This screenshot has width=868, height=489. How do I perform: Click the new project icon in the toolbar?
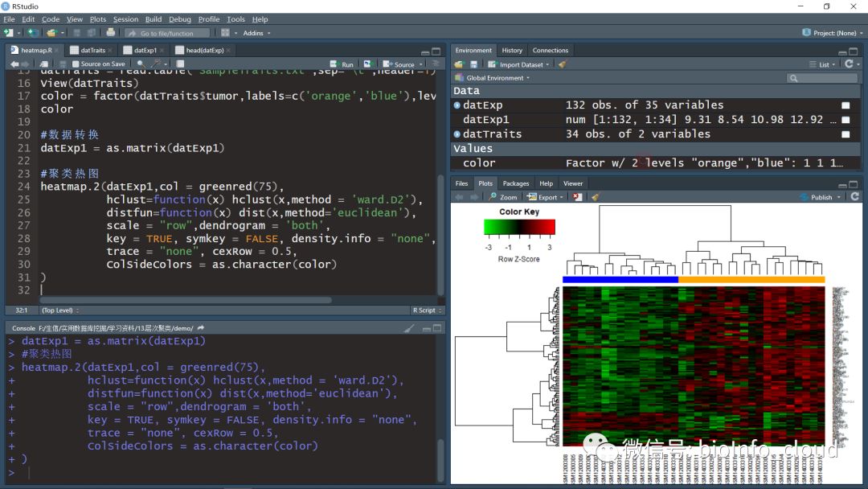click(33, 33)
